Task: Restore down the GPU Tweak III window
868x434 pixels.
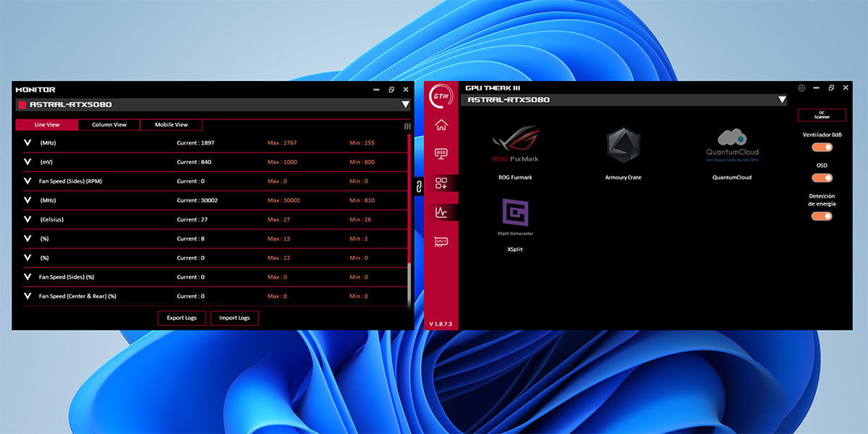Action: pos(831,88)
